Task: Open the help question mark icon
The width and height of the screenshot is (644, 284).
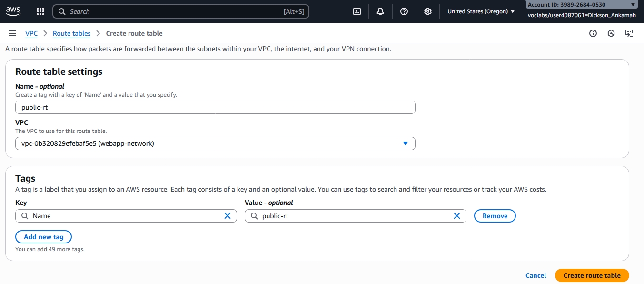Action: point(404,11)
